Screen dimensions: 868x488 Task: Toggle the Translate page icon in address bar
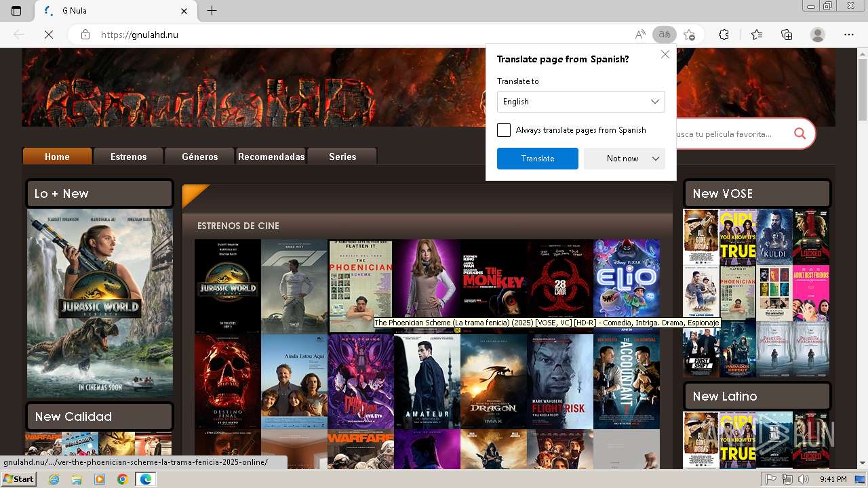point(665,35)
